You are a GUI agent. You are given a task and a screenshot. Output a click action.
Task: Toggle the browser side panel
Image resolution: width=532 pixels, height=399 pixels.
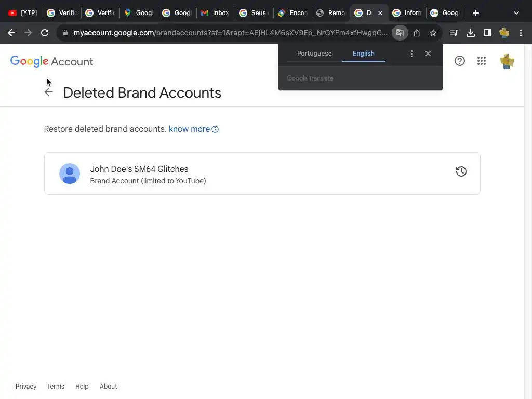[x=487, y=33]
